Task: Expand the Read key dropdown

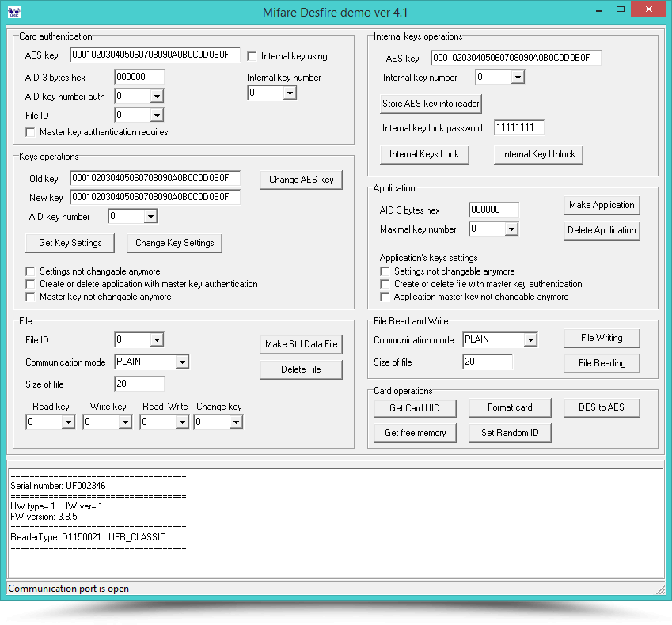Action: pos(68,422)
